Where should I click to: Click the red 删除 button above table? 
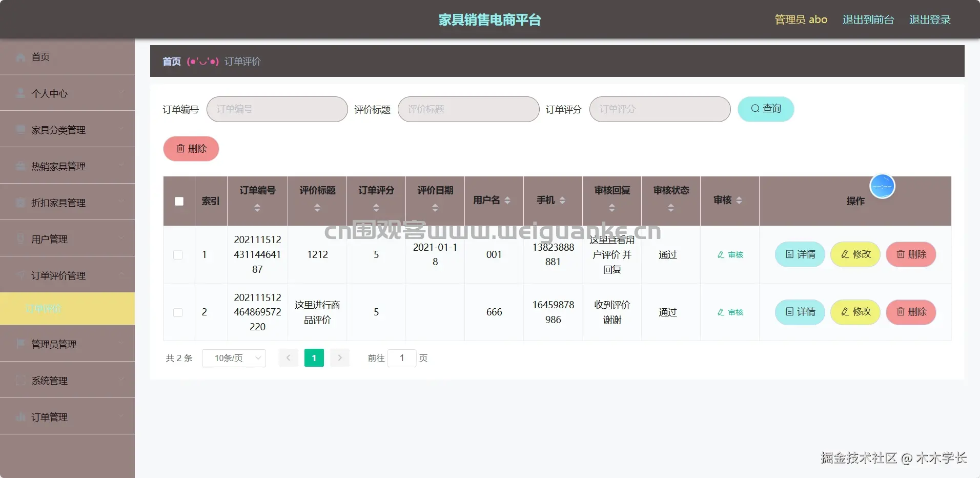point(191,149)
